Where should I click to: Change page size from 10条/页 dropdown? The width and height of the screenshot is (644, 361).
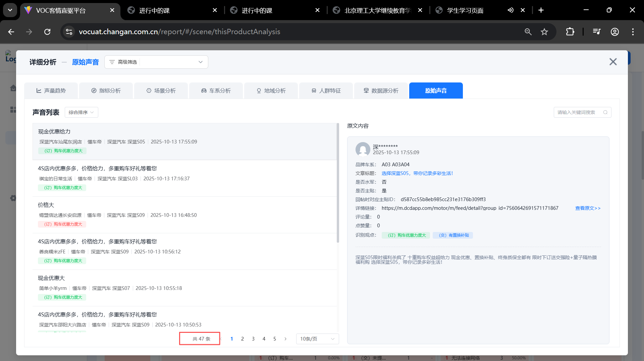point(317,339)
